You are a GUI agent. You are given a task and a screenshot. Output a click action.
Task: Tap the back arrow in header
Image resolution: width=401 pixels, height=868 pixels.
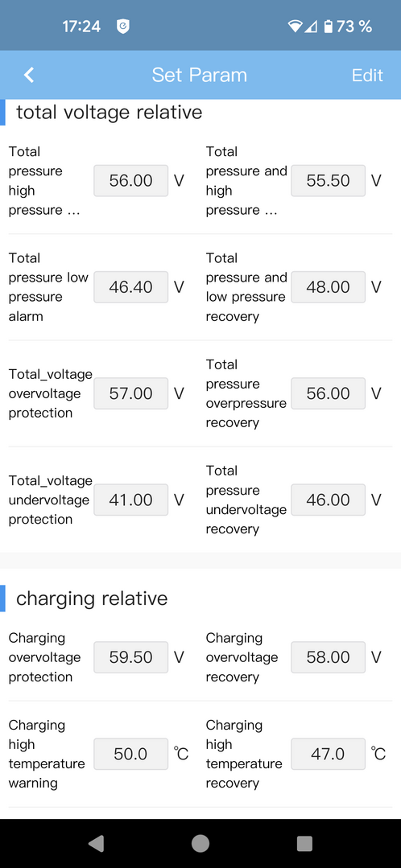click(29, 75)
